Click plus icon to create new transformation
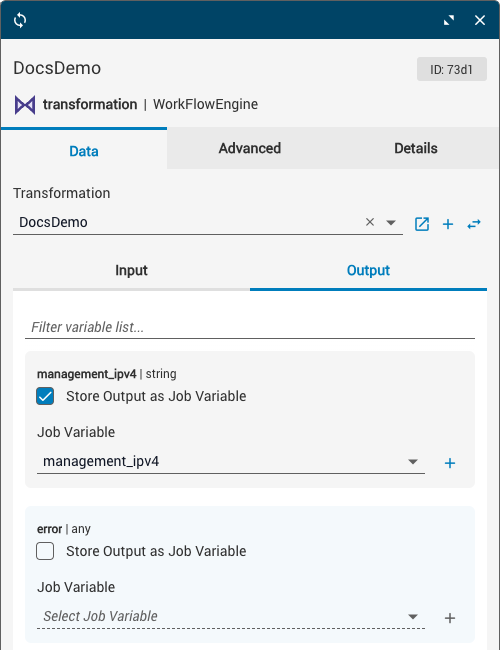The width and height of the screenshot is (500, 650). (448, 224)
